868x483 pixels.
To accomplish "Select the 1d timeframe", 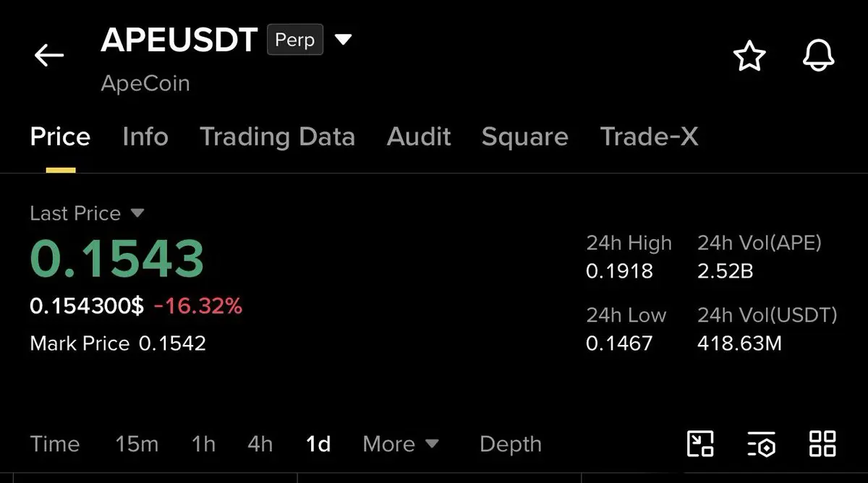I will point(318,443).
